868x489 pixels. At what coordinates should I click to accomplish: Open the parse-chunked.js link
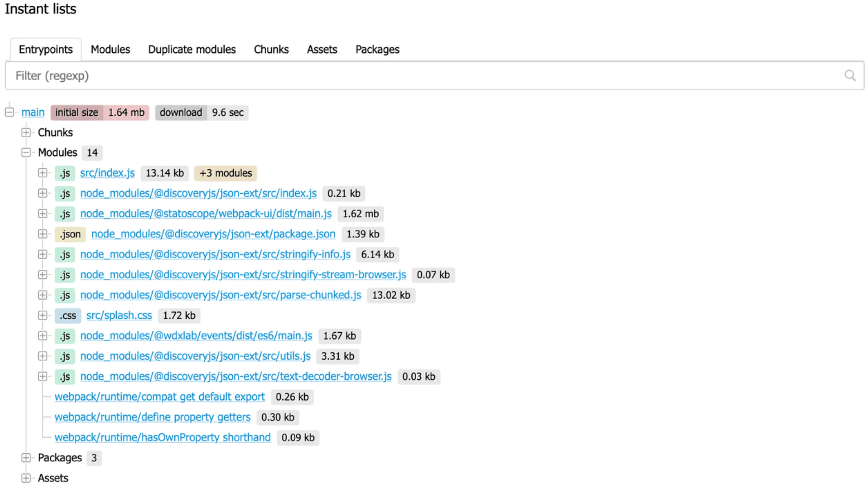tap(221, 295)
